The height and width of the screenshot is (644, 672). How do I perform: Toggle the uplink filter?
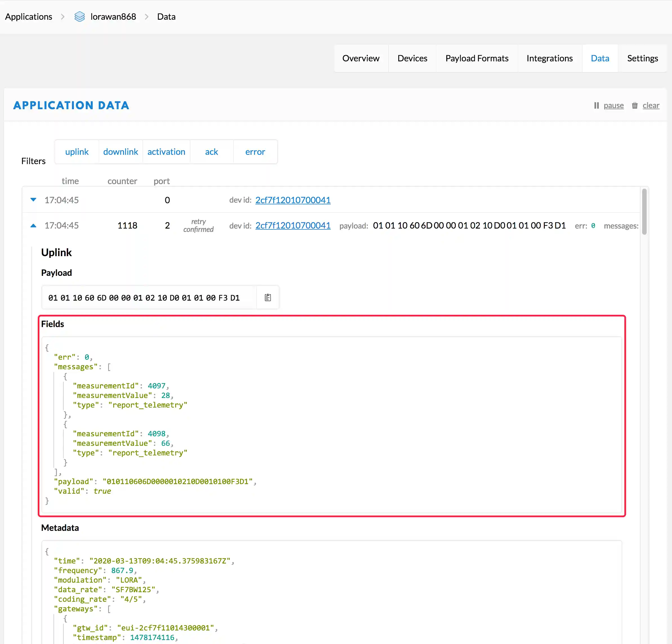[77, 152]
